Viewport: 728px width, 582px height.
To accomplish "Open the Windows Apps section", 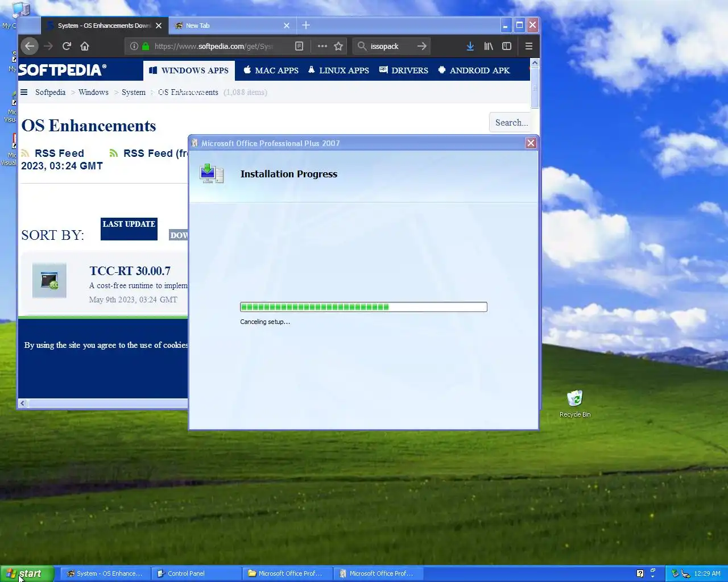I will coord(189,70).
